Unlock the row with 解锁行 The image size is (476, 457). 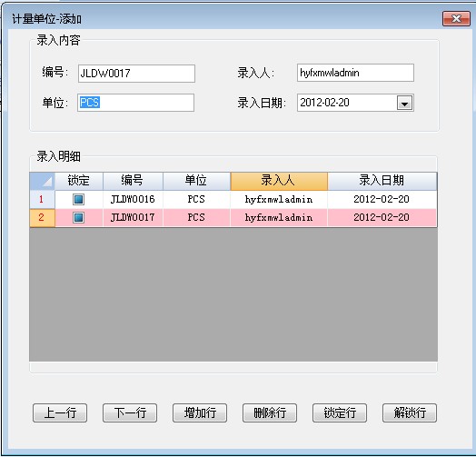pos(410,413)
